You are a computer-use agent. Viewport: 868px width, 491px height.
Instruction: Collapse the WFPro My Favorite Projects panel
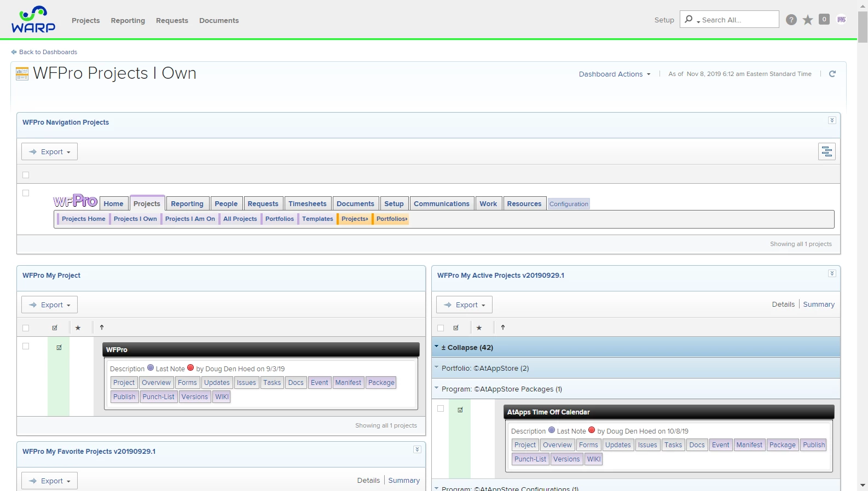pos(417,449)
